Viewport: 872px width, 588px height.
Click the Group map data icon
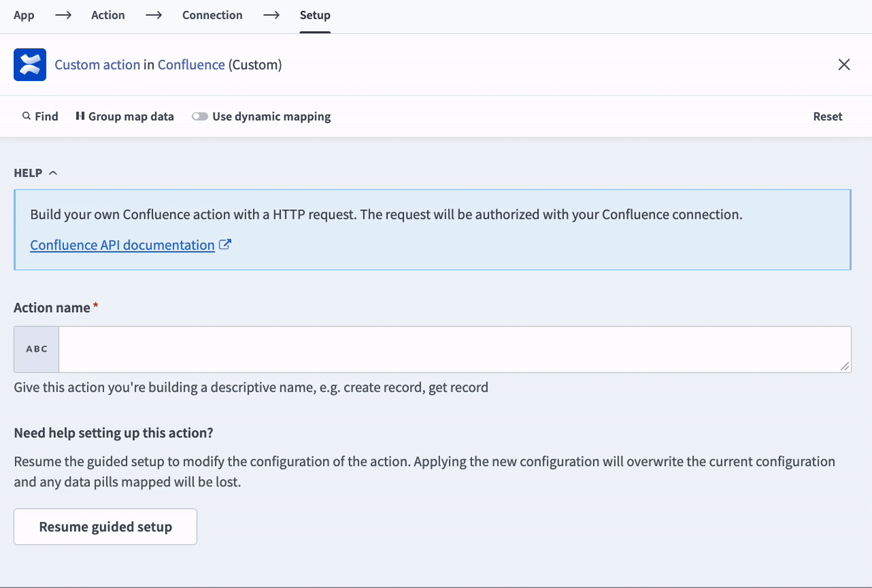coord(80,117)
